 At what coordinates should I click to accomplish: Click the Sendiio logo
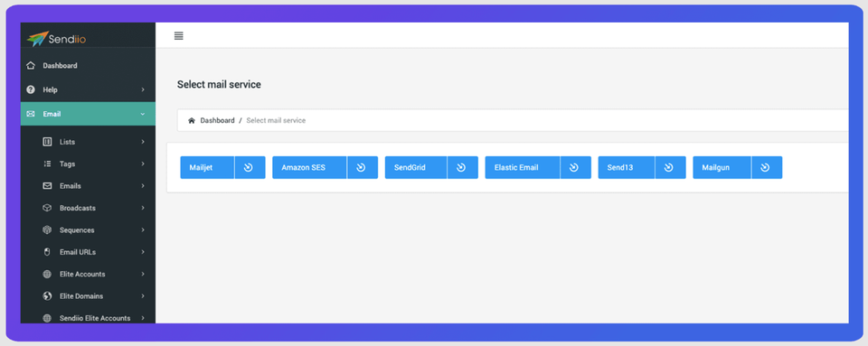[56, 39]
